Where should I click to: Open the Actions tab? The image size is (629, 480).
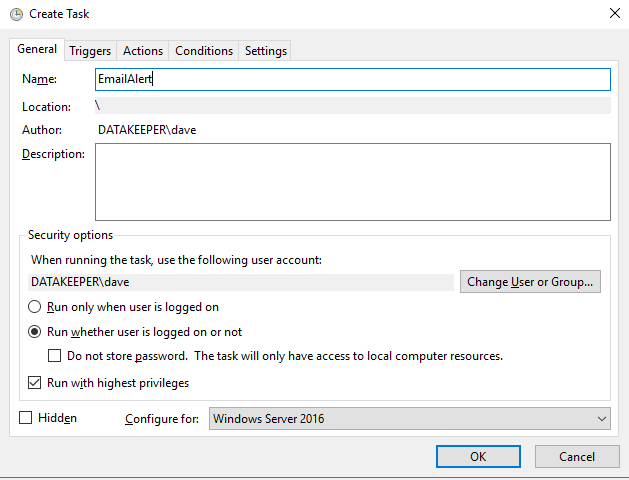click(x=143, y=51)
